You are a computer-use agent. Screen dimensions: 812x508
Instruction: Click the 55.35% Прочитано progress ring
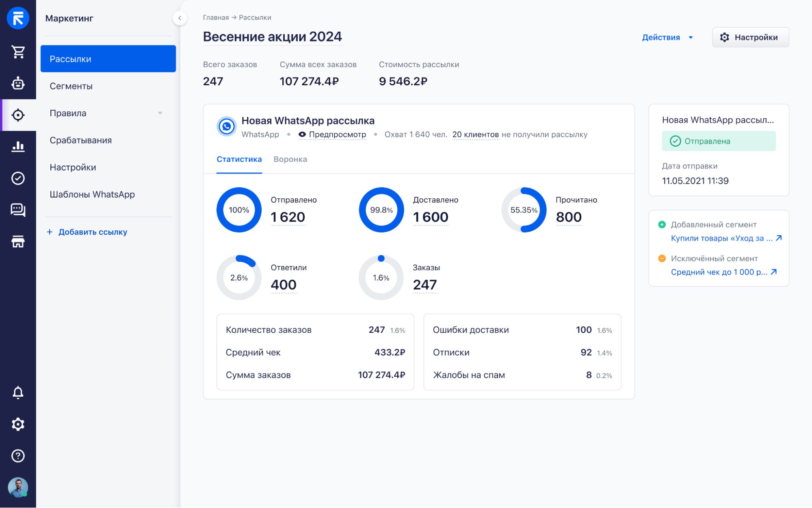(524, 210)
